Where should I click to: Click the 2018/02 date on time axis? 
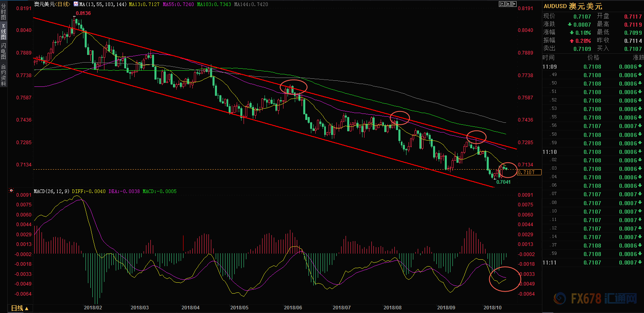(x=93, y=308)
